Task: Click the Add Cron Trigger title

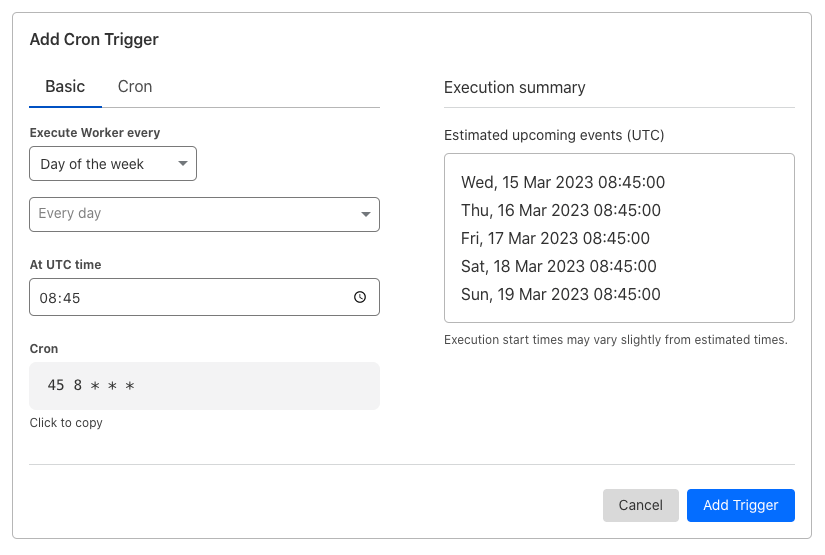Action: tap(94, 39)
